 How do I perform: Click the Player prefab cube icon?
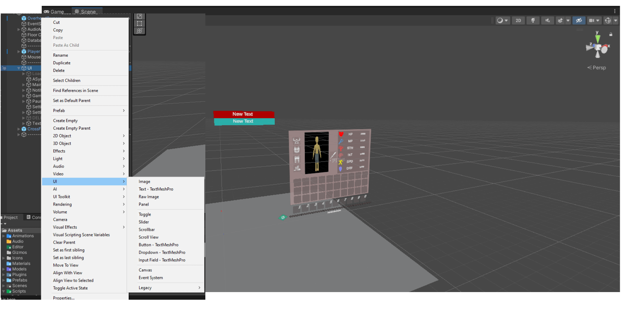[24, 51]
